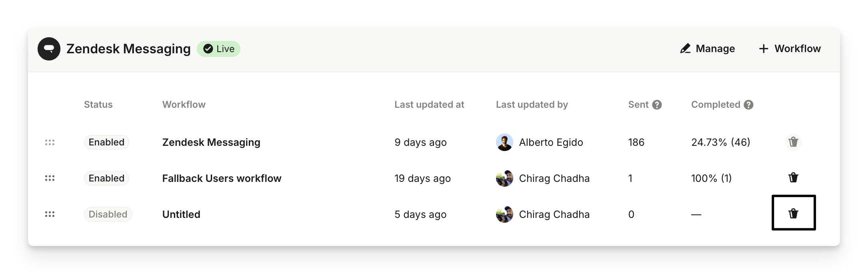Viewport: 868px width, 274px height.
Task: Click the Completed help question icon
Action: (748, 105)
